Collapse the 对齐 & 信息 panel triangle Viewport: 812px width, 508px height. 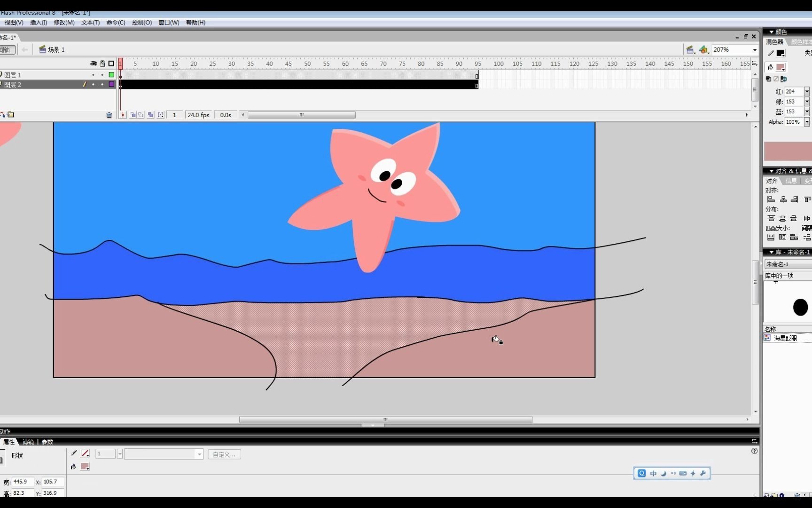[771, 171]
